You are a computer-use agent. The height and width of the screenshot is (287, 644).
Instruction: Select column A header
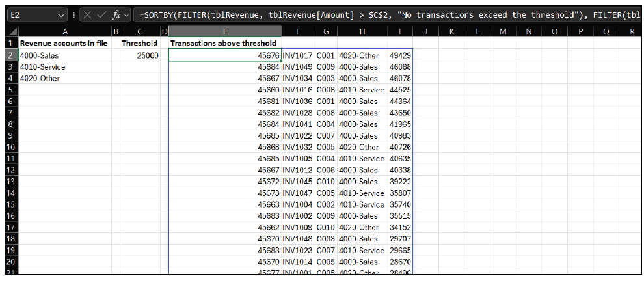[64, 31]
